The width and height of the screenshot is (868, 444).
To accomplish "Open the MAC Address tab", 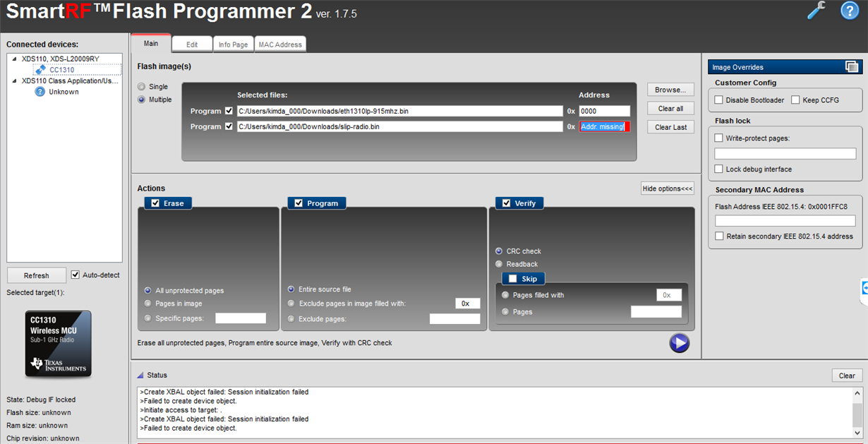I will coord(280,44).
